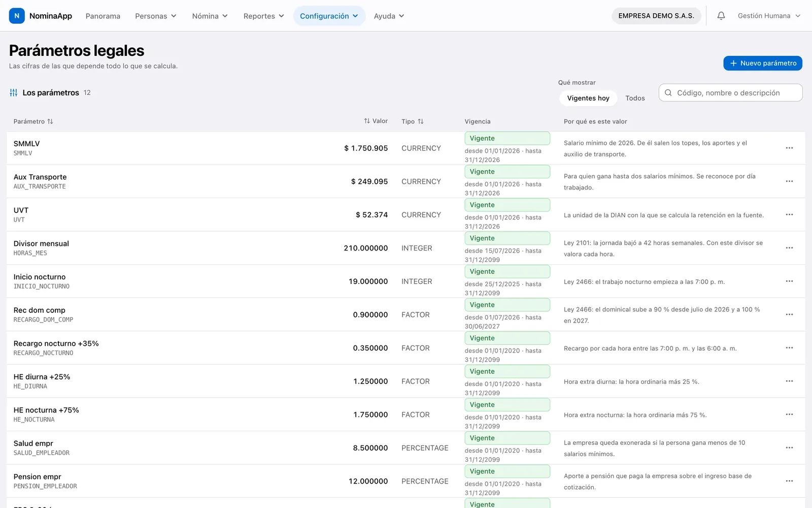Go to the Panorama tab
This screenshot has width=812, height=508.
[103, 16]
